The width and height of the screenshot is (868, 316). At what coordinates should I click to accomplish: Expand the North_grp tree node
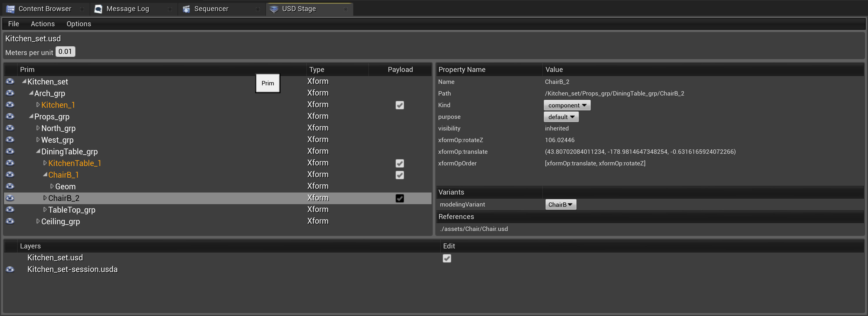[x=38, y=128]
